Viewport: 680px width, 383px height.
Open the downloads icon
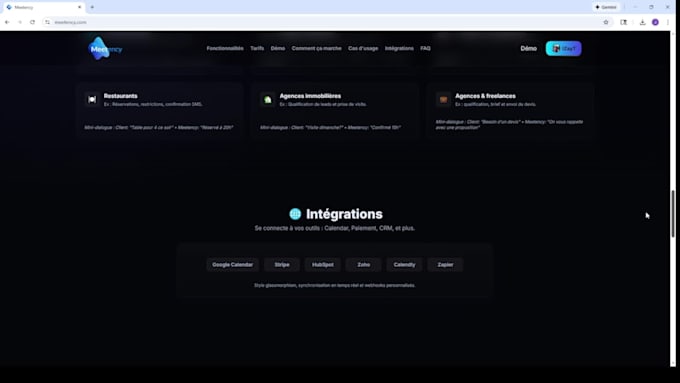click(643, 22)
